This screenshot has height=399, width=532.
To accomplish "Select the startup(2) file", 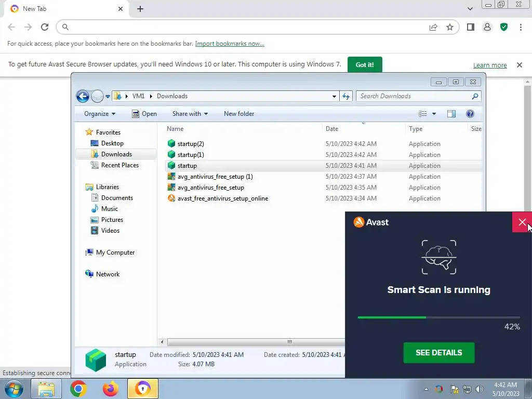I will pyautogui.click(x=191, y=144).
